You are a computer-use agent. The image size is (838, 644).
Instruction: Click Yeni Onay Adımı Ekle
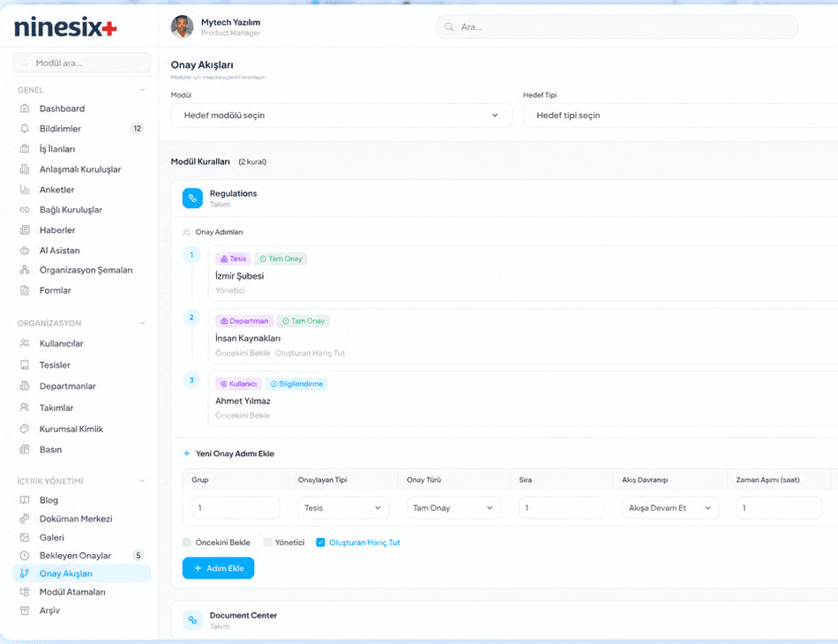click(228, 453)
